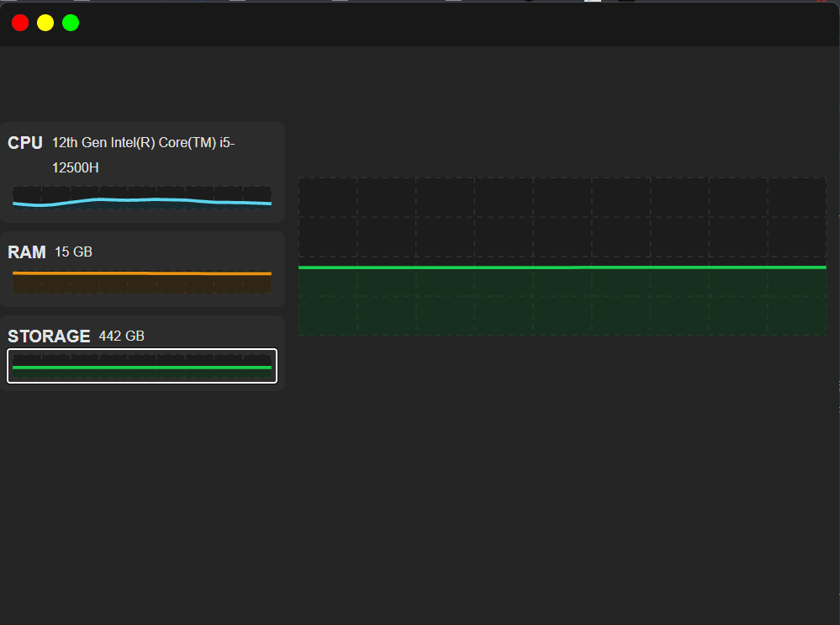Click the orange RAM mini chart
This screenshot has width=840, height=625.
[x=142, y=282]
